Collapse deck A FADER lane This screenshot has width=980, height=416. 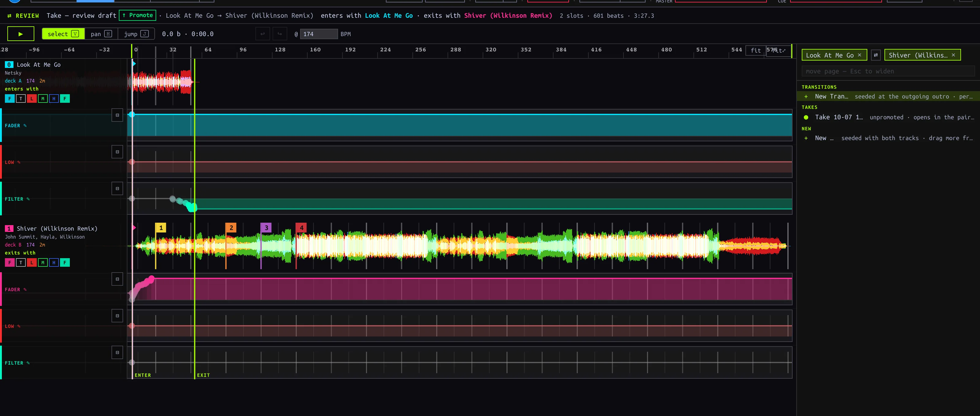click(117, 115)
